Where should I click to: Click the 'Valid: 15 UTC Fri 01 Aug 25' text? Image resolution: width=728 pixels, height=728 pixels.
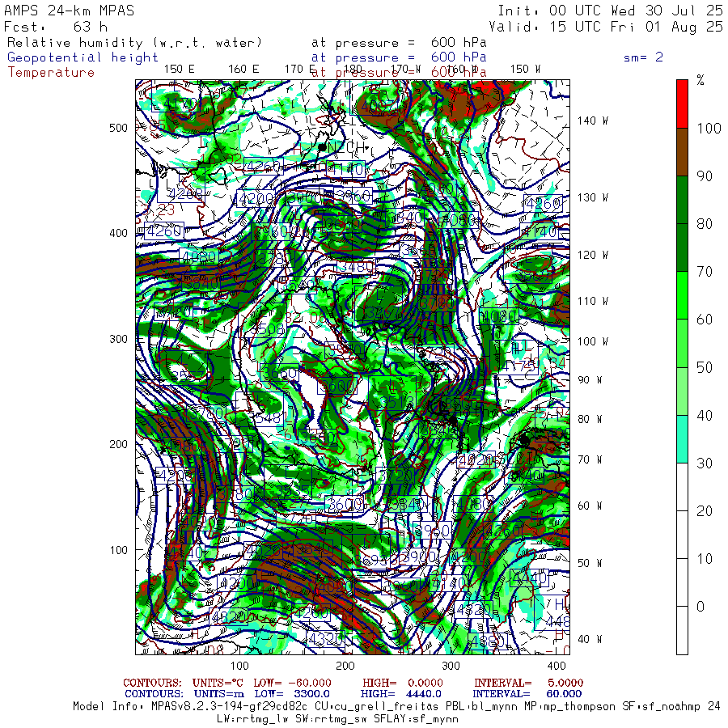click(605, 27)
